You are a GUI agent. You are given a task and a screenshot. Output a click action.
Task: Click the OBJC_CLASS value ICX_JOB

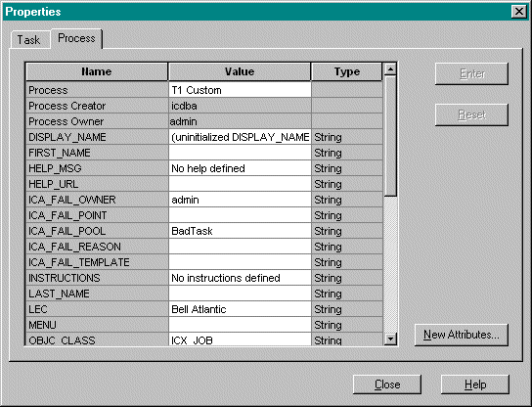[x=240, y=339]
